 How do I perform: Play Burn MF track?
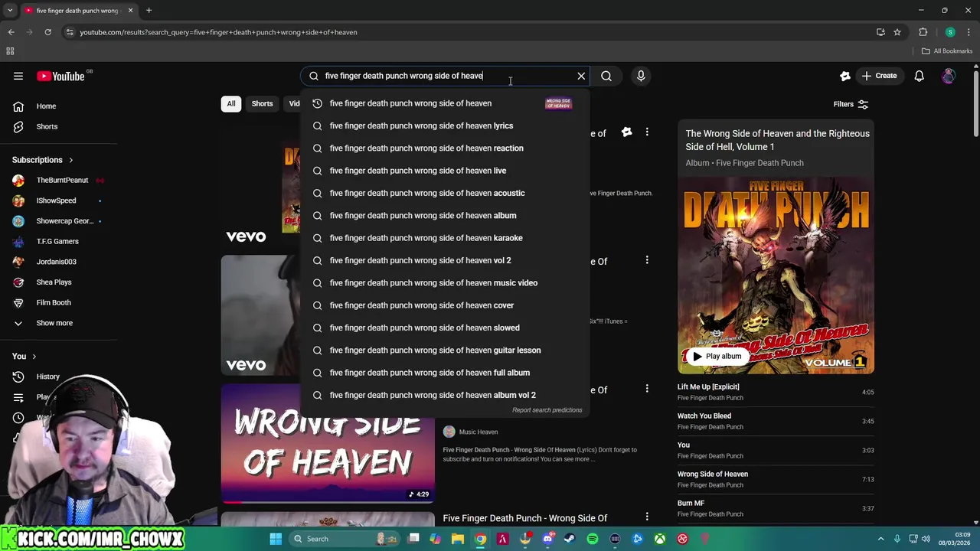[776, 508]
